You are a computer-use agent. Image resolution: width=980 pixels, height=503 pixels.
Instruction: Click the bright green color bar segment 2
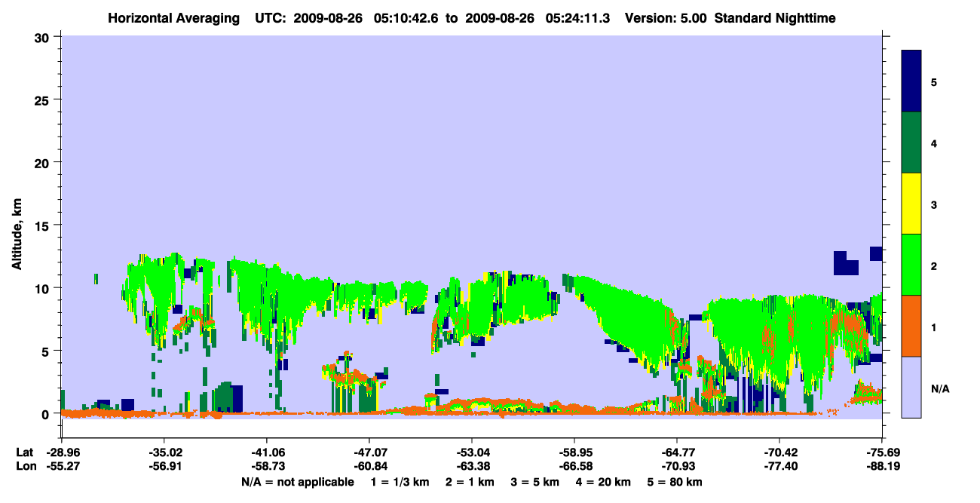[x=911, y=265]
